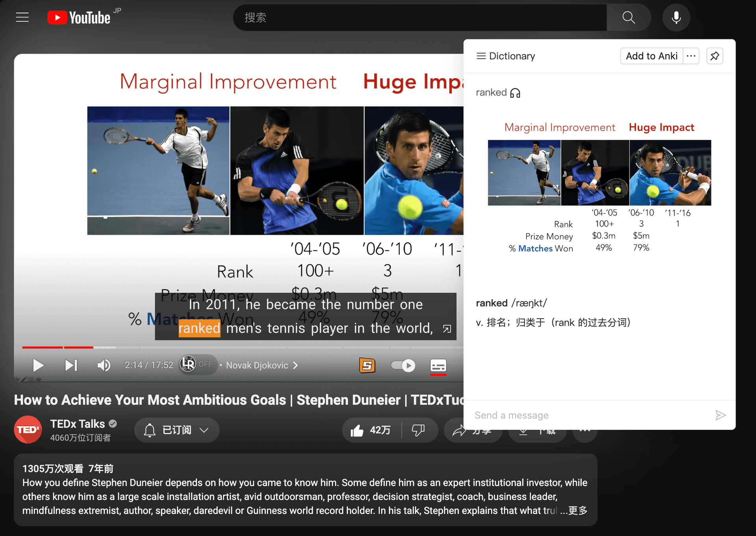Mute the video volume
This screenshot has width=756, height=536.
click(104, 366)
